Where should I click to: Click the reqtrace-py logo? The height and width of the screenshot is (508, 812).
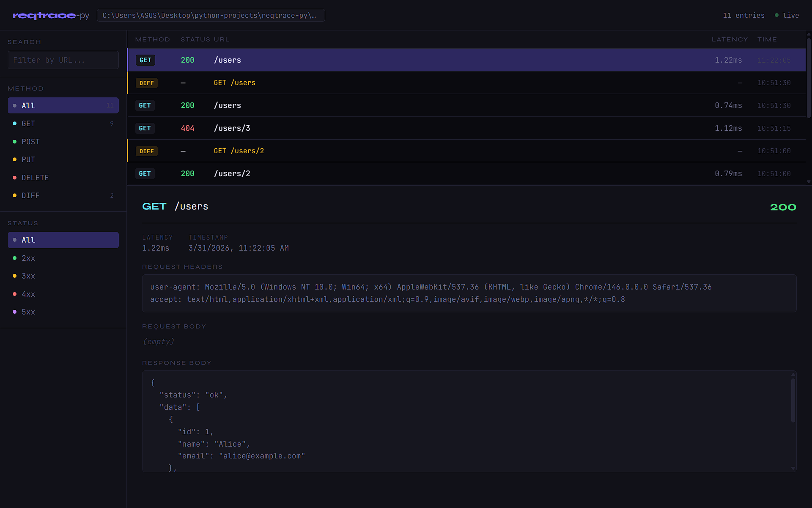click(x=51, y=16)
